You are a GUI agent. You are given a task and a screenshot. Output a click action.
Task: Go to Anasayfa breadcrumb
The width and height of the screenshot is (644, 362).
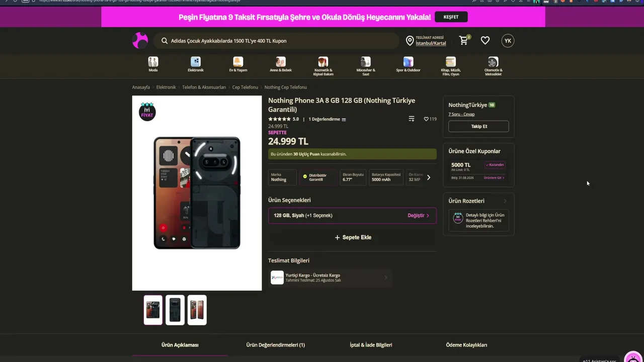coord(141,87)
